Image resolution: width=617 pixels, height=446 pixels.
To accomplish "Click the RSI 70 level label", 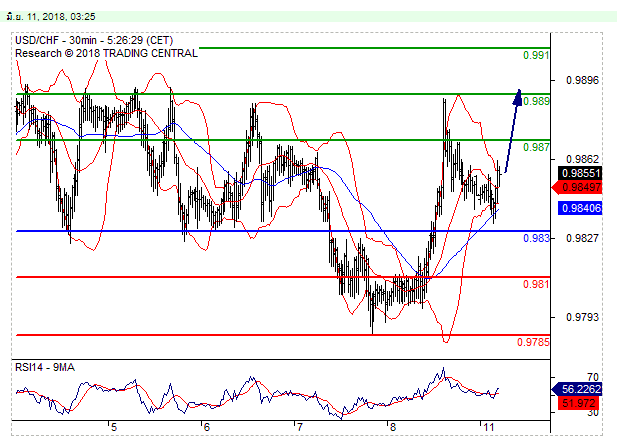I will [x=593, y=377].
